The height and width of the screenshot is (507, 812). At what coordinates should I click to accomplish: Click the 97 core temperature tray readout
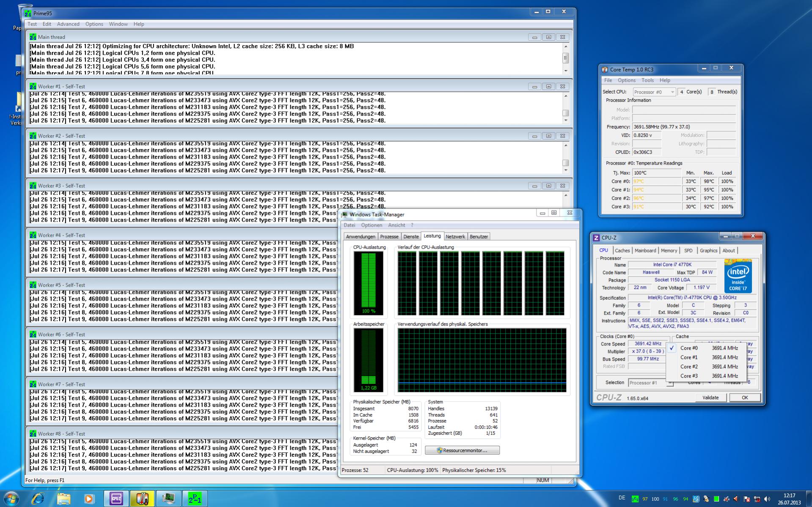(645, 499)
